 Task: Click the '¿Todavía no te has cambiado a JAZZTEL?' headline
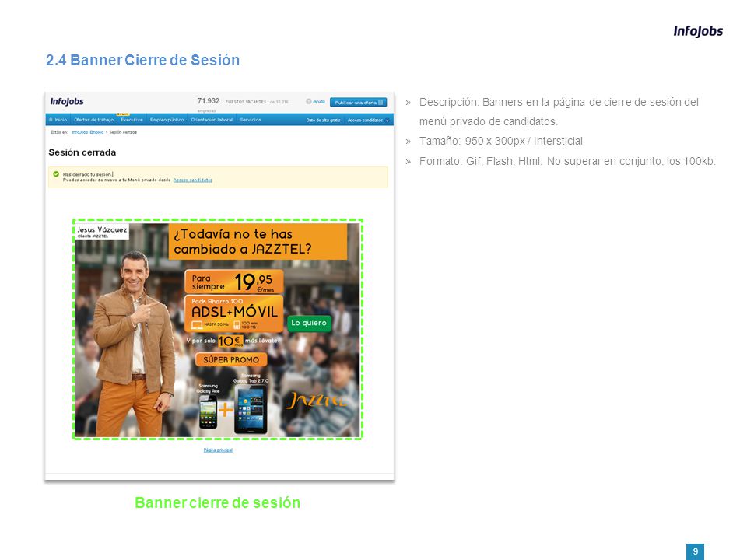tap(258, 241)
